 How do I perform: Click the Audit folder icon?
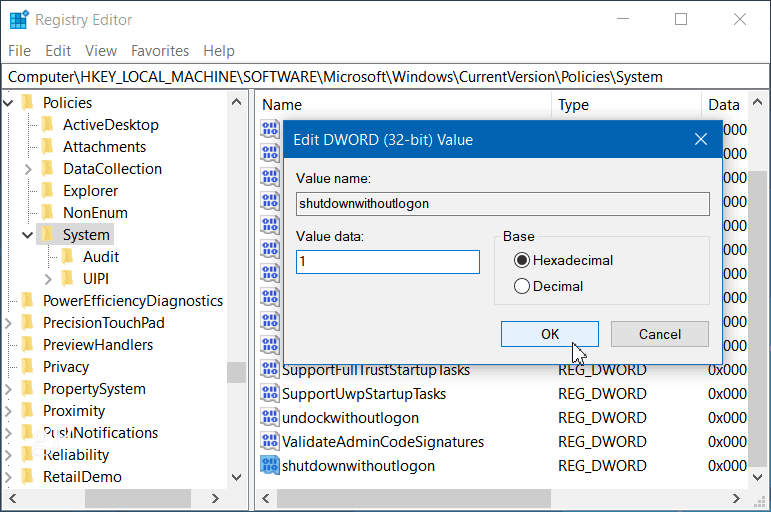click(68, 256)
